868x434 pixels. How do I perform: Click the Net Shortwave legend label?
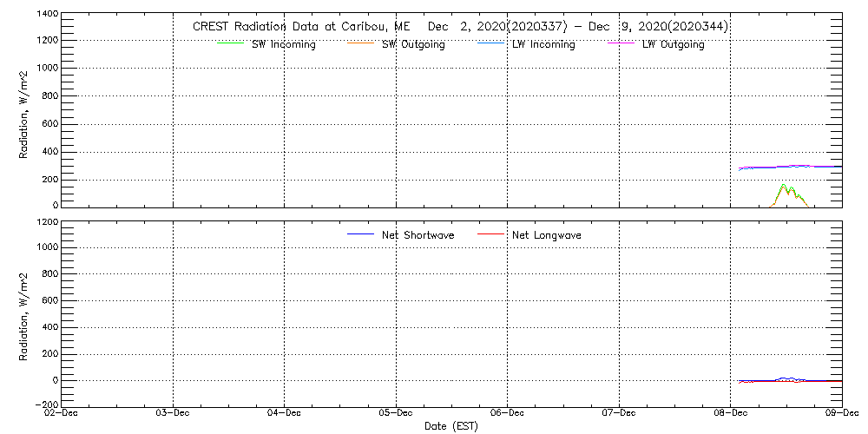(x=418, y=235)
